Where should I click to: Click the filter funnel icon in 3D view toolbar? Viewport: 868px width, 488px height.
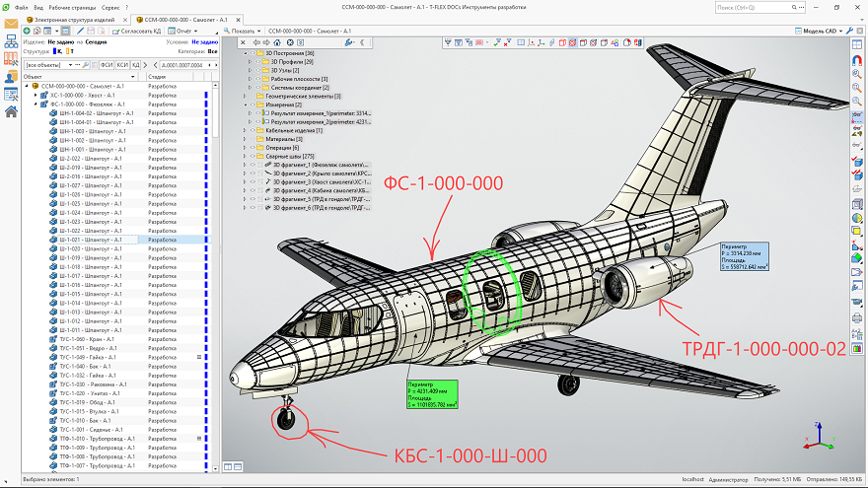(x=448, y=42)
